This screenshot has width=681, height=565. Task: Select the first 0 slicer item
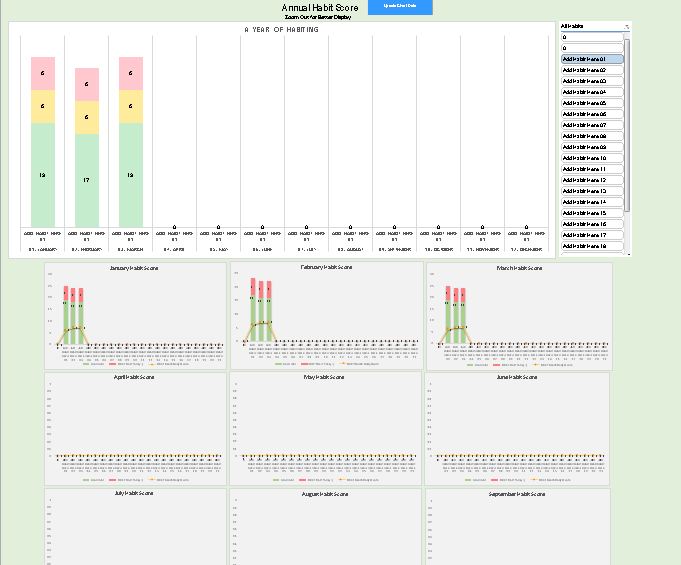pos(592,37)
